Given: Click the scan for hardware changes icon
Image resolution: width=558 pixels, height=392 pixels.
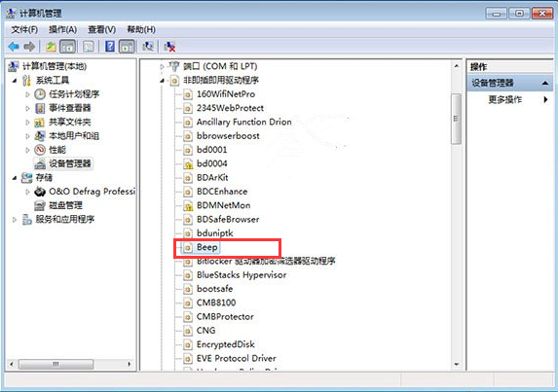Looking at the screenshot, I should click(148, 47).
